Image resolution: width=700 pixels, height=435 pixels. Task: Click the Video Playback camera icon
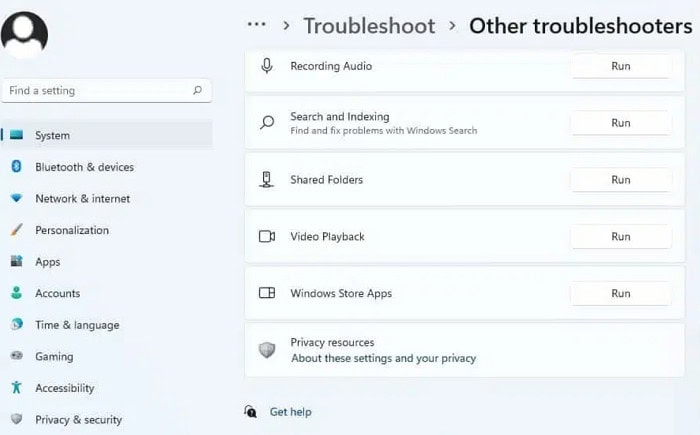267,236
